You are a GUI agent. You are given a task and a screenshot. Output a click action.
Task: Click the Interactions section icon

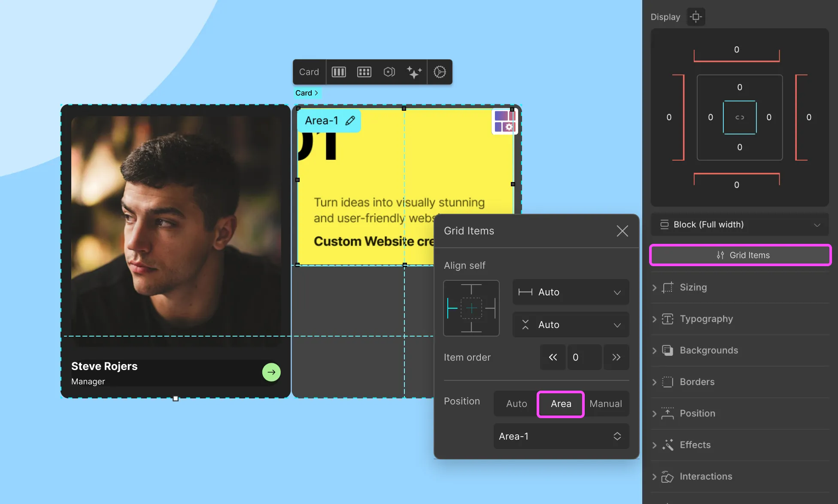(x=668, y=477)
